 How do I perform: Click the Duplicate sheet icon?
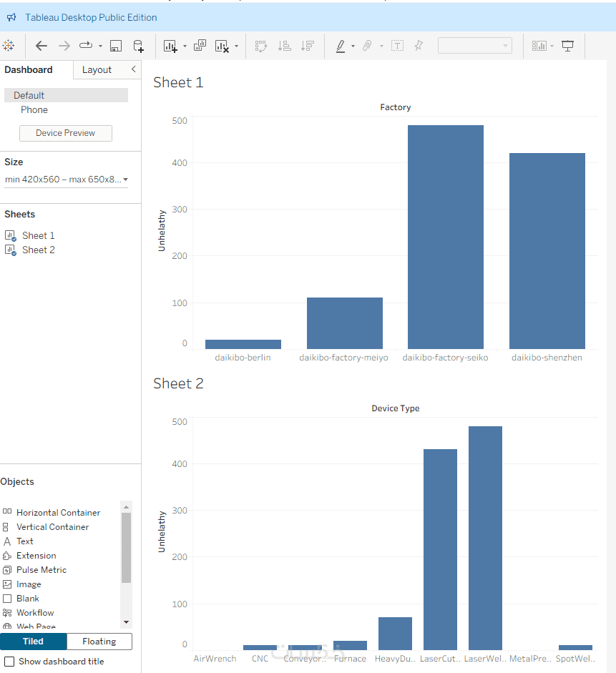coord(200,46)
